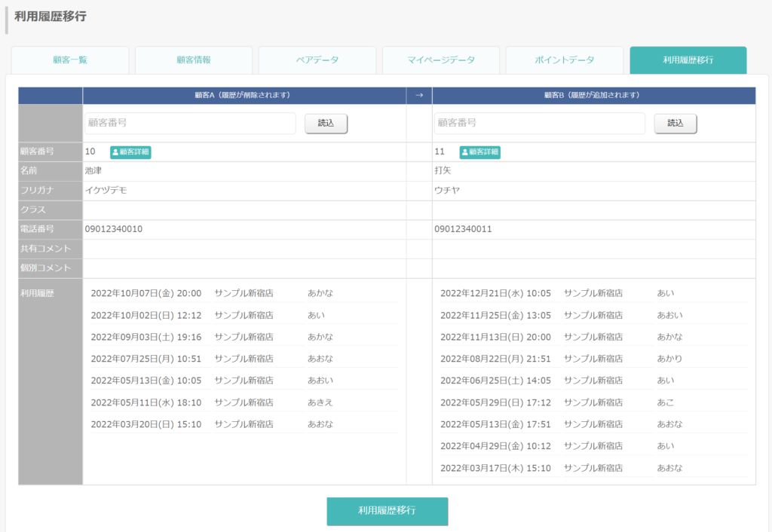Image resolution: width=772 pixels, height=532 pixels.
Task: Focus customer A 顧客番号 input field
Action: coord(190,123)
